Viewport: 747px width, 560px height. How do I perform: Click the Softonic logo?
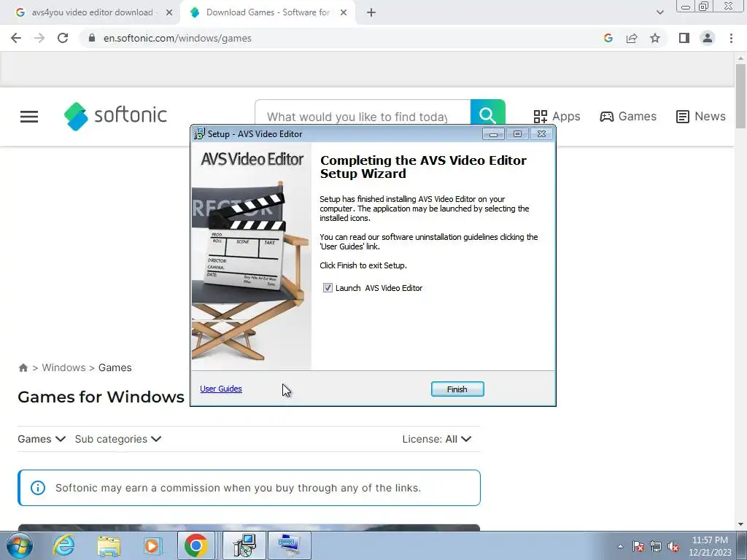(x=115, y=116)
